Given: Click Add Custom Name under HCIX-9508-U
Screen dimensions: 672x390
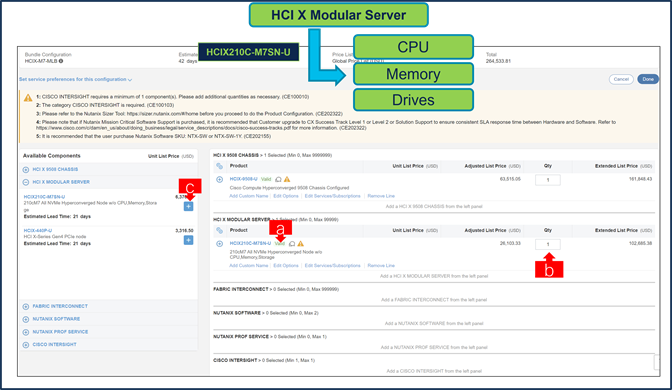Looking at the screenshot, I should tap(249, 196).
